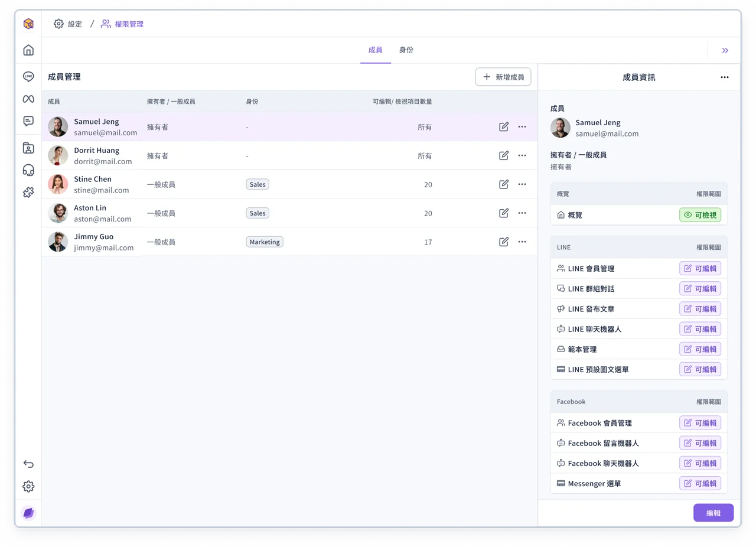Image resolution: width=756 pixels, height=547 pixels.
Task: Open the 成員資訊 panel more menu
Action: (725, 77)
